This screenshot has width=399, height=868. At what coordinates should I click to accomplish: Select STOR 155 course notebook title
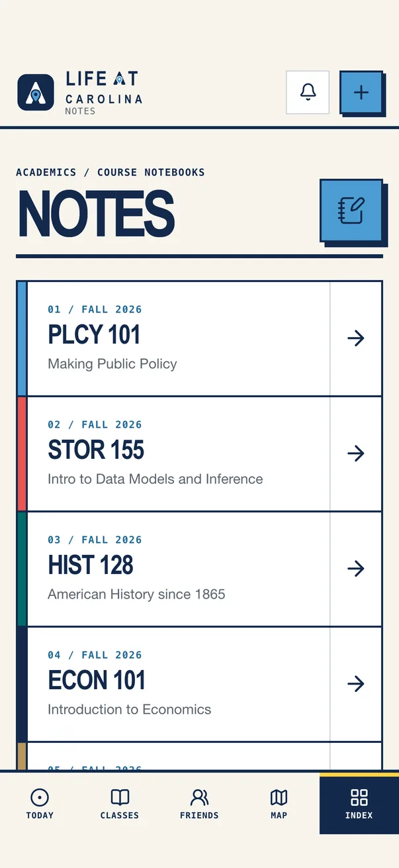[x=96, y=450]
